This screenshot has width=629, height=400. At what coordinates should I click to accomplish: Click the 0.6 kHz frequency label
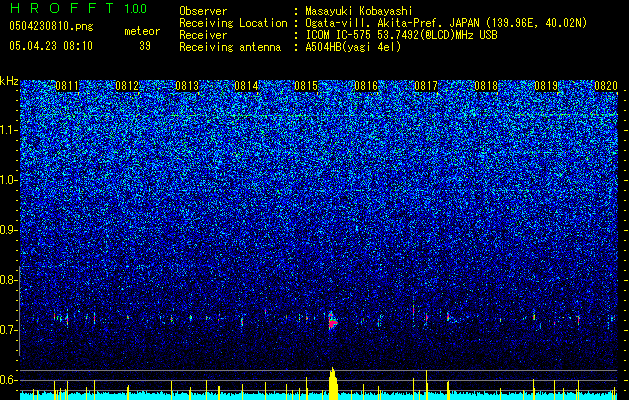tap(7, 380)
